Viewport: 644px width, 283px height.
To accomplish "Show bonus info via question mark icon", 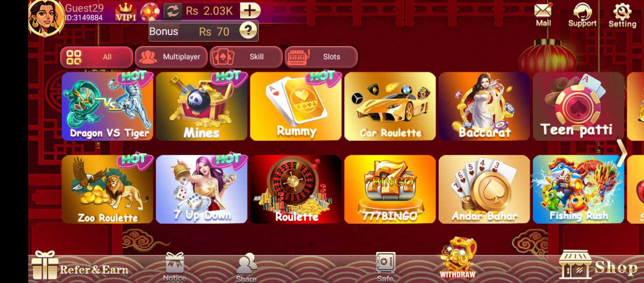I will click(x=248, y=30).
